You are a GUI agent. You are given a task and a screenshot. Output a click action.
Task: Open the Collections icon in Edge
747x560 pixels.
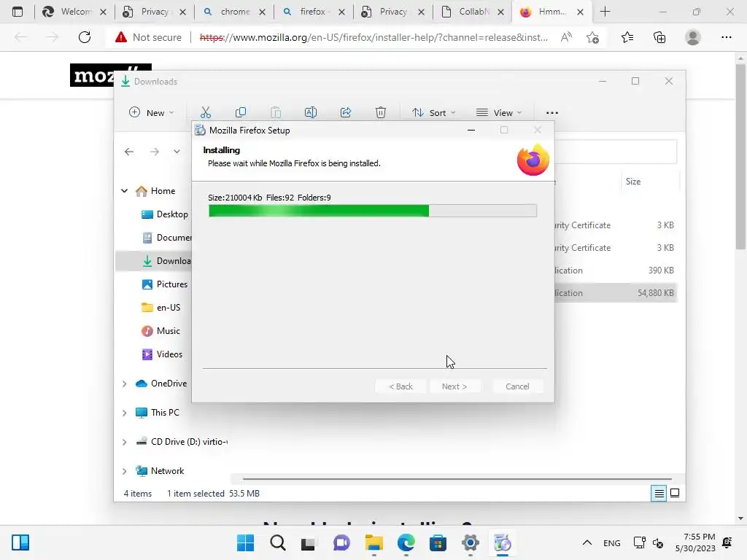click(x=659, y=37)
